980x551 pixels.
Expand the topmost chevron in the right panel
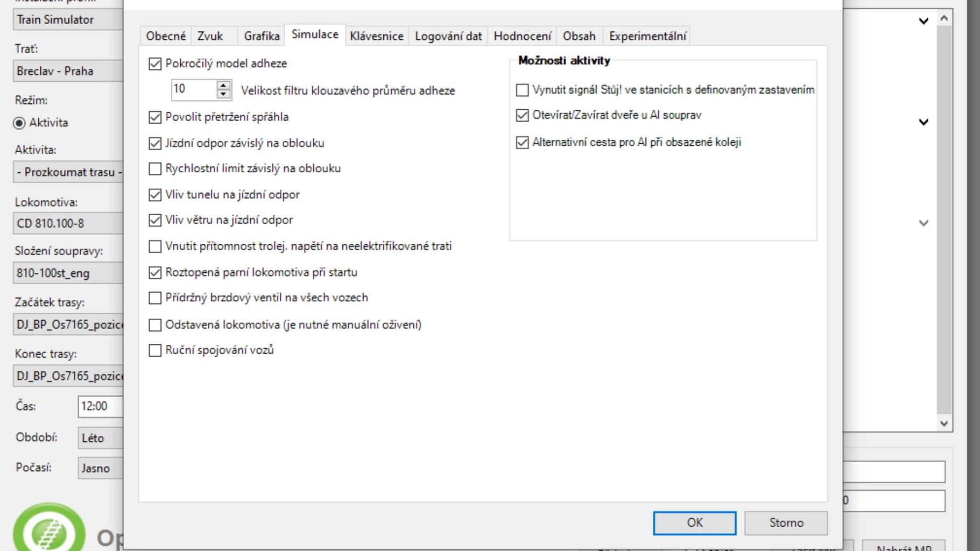coord(923,22)
